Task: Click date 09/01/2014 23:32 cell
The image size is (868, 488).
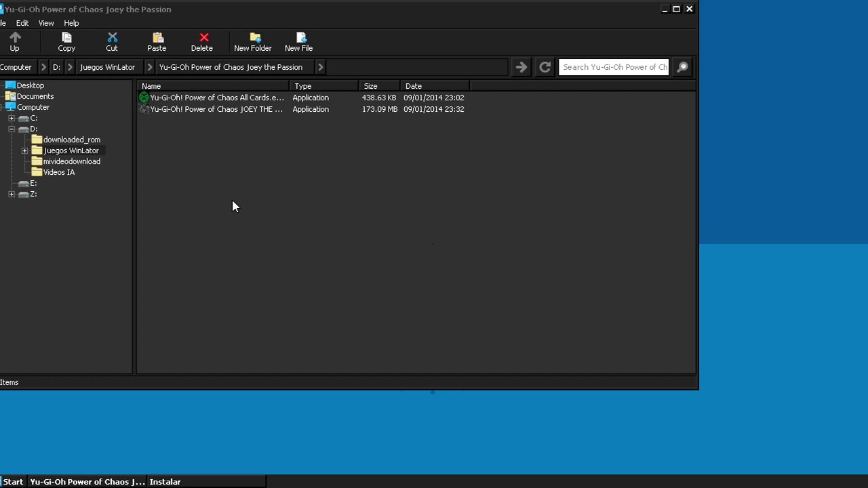Action: [434, 109]
